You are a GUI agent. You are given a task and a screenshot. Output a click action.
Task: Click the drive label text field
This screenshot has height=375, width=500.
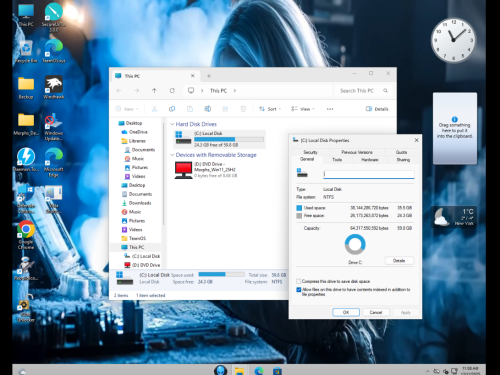[369, 174]
